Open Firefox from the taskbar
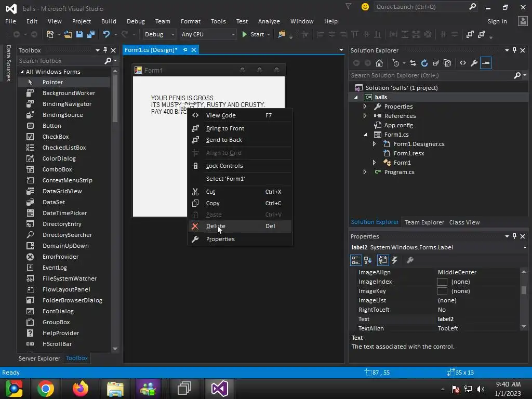 point(81,389)
